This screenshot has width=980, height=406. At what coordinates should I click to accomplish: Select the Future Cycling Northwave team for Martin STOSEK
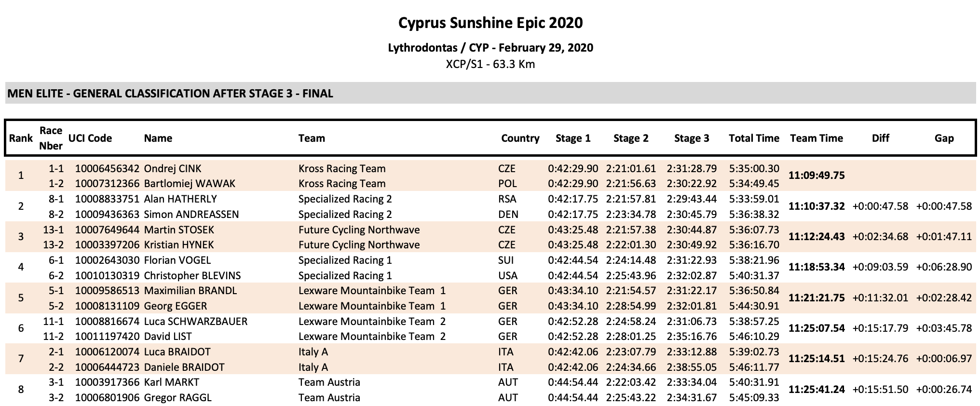359,230
